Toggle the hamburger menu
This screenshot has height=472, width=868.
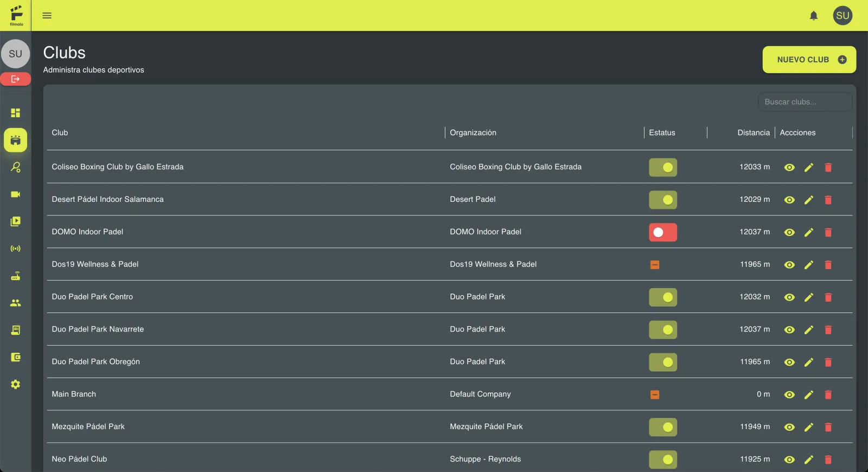pyautogui.click(x=47, y=16)
